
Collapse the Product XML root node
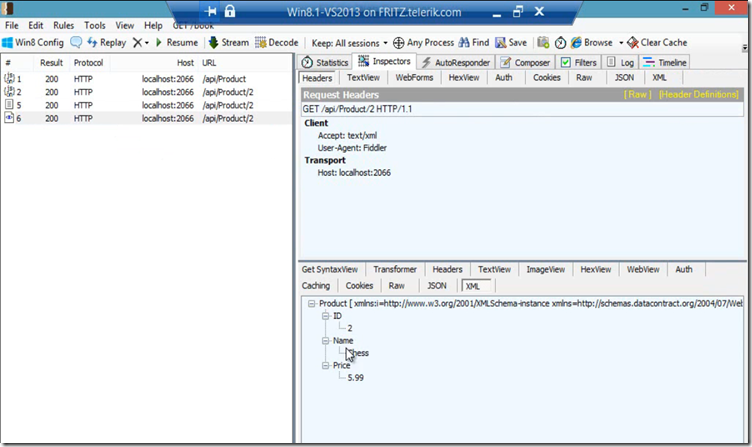coord(311,304)
